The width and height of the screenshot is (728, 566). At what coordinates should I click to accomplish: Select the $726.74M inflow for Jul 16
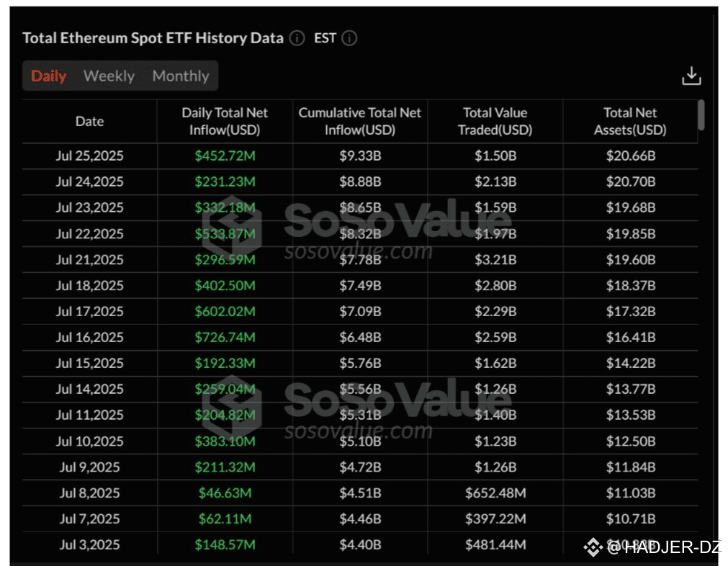pyautogui.click(x=225, y=338)
